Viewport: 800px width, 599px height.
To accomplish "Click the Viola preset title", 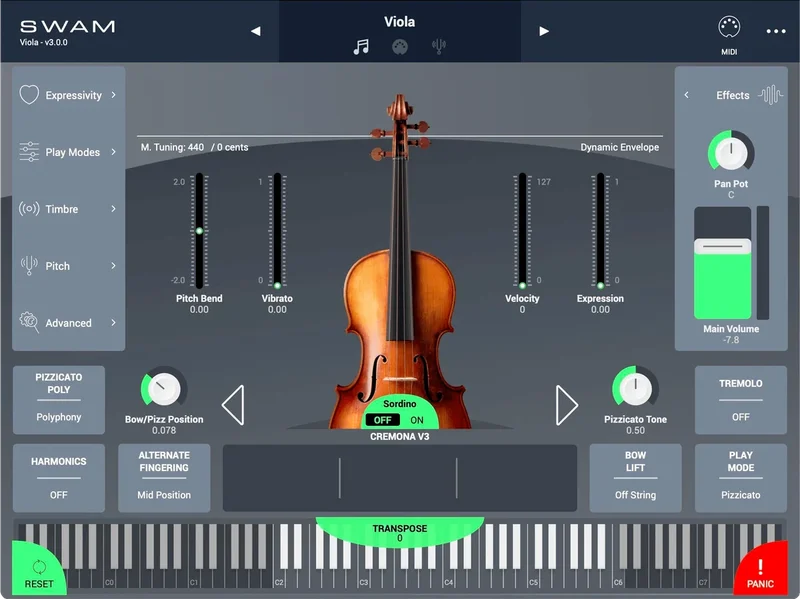I will pyautogui.click(x=399, y=22).
